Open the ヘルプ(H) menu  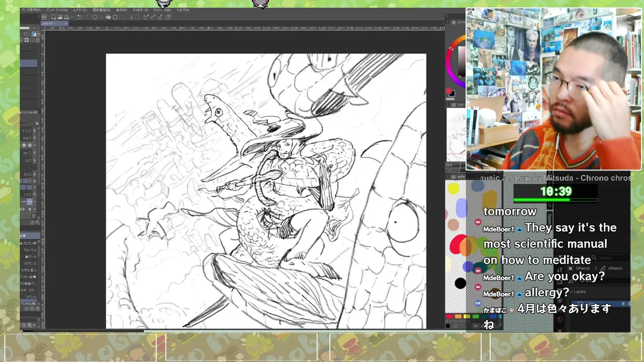[183, 10]
